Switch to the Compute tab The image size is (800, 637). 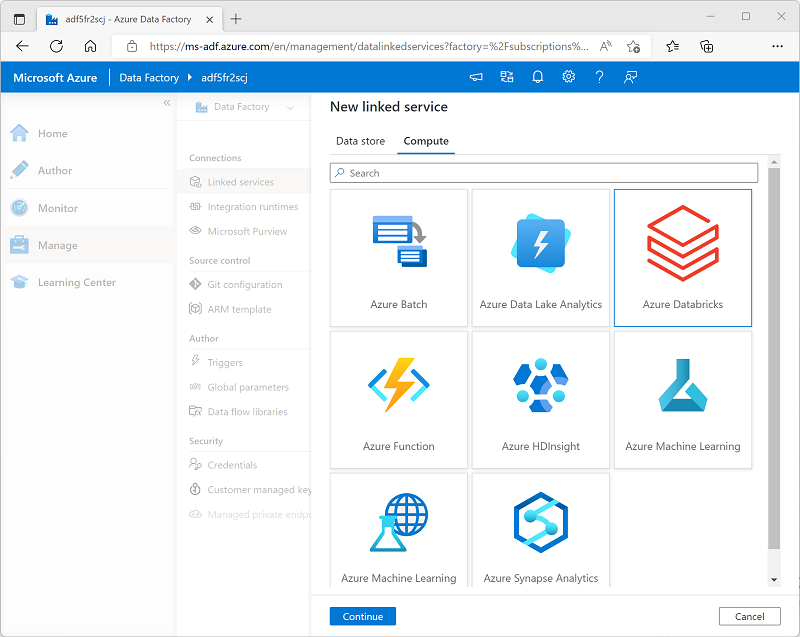[x=426, y=141]
